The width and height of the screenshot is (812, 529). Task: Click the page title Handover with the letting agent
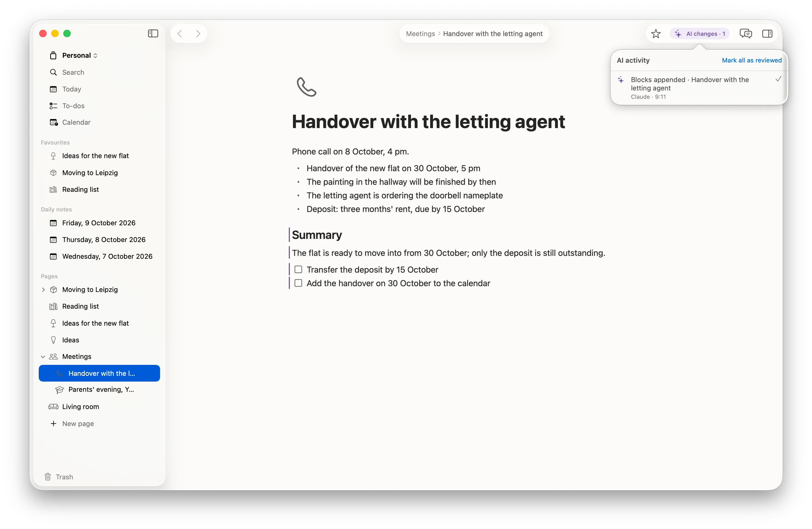(428, 122)
